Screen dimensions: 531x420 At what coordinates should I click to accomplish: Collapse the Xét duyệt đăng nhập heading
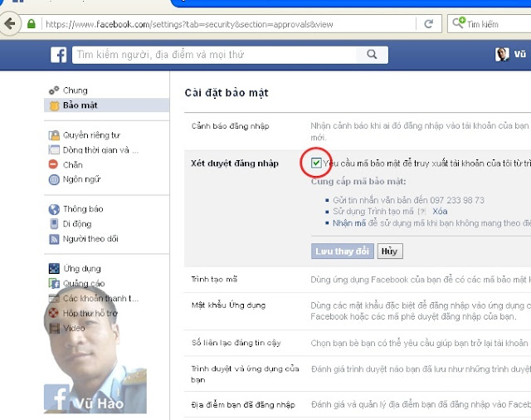[x=235, y=164]
